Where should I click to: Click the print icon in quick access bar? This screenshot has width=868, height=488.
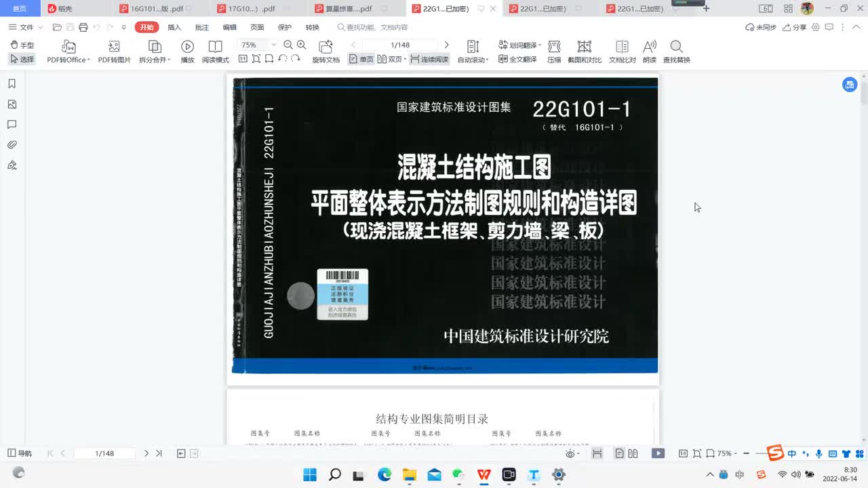(83, 27)
